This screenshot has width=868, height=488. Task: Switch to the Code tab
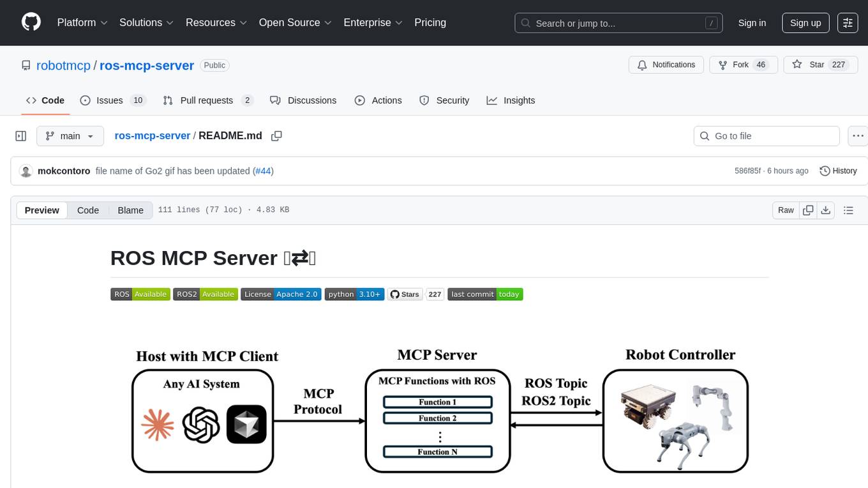[45, 100]
